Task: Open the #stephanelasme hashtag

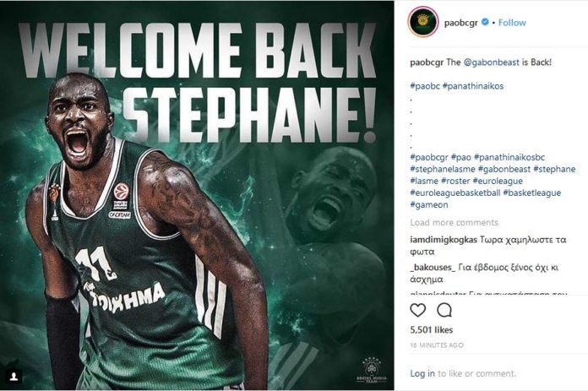Action: [443, 169]
